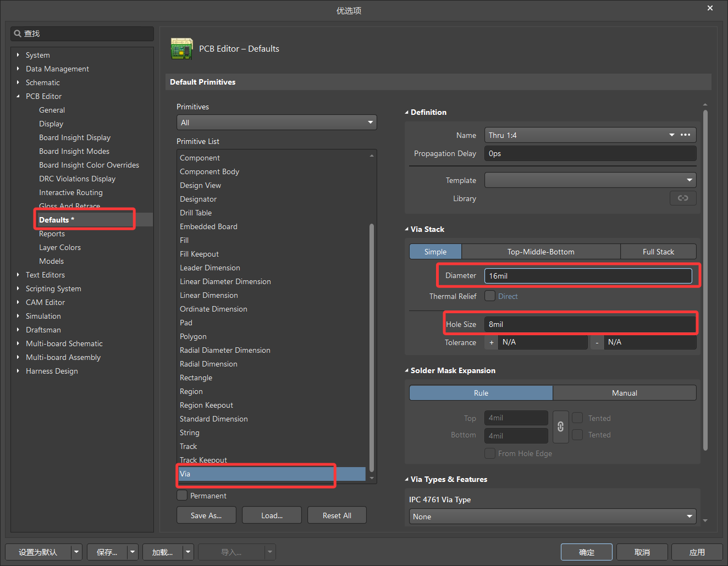Toggle the solder mask chain-link lock icon
Viewport: 728px width, 566px height.
(x=560, y=426)
